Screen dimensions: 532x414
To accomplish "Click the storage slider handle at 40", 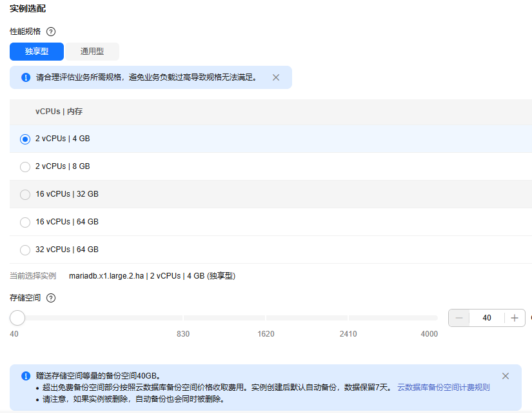I will [17, 318].
